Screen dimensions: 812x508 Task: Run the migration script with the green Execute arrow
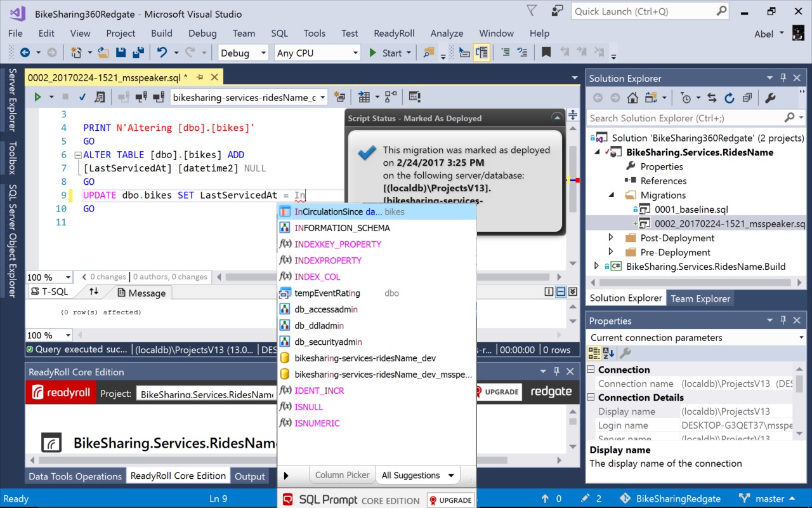coord(38,96)
